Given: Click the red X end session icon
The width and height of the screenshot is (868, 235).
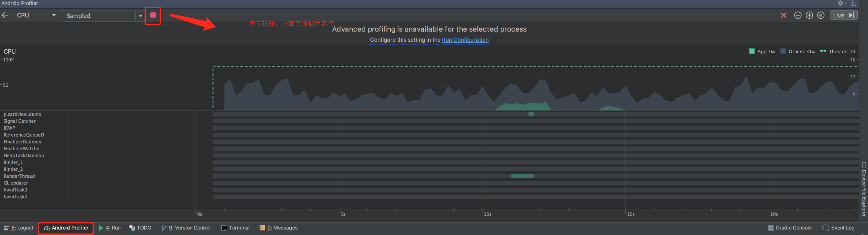Looking at the screenshot, I should tap(783, 15).
